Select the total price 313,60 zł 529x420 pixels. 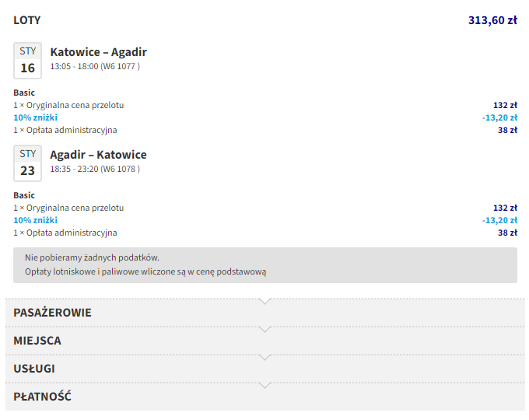tap(492, 20)
